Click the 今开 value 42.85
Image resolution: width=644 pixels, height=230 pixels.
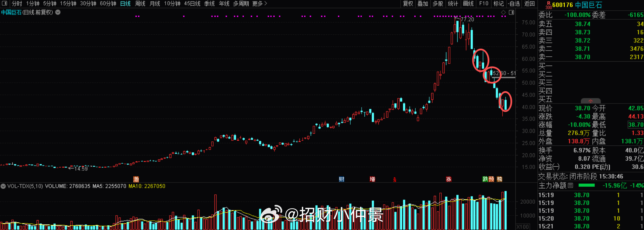[x=636, y=108]
